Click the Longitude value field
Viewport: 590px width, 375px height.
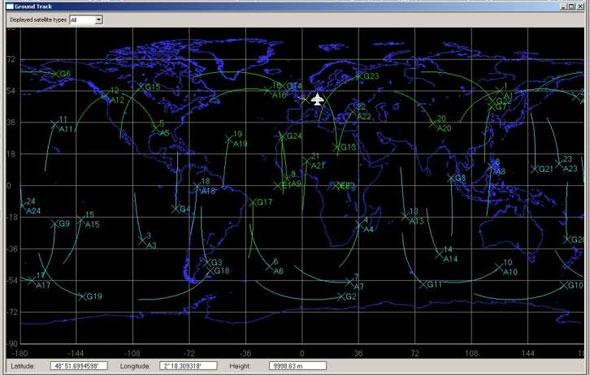coord(188,366)
